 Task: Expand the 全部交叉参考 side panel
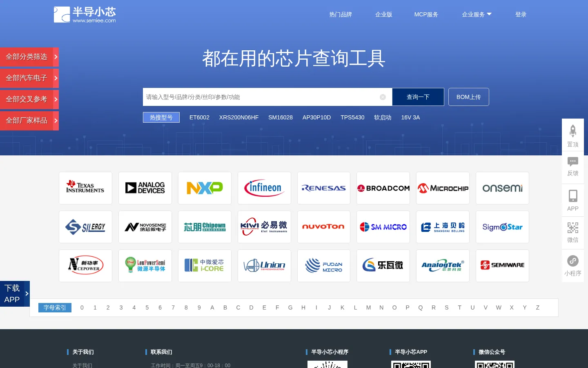pos(29,99)
